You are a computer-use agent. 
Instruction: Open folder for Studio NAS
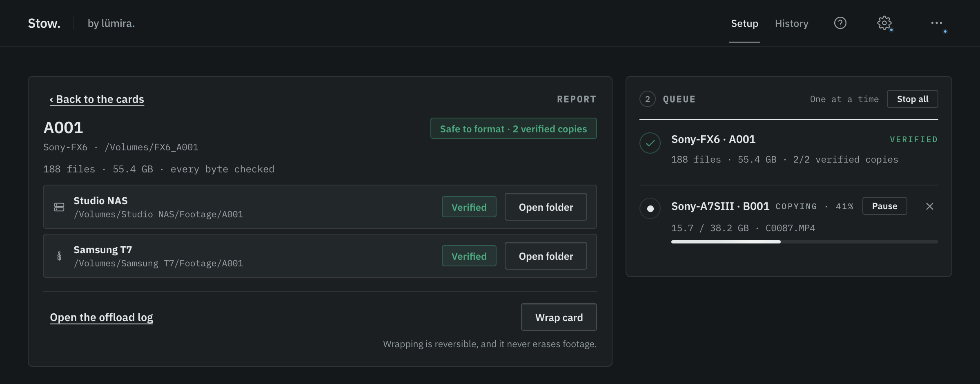[x=546, y=207]
